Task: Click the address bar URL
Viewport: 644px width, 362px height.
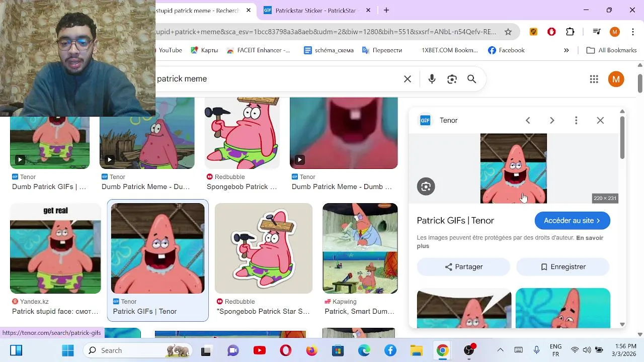Action: (x=326, y=32)
